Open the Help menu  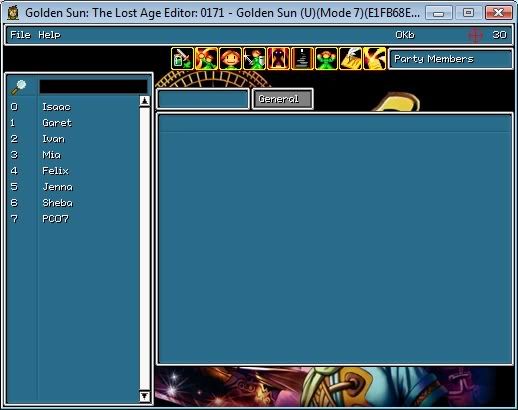[x=49, y=35]
